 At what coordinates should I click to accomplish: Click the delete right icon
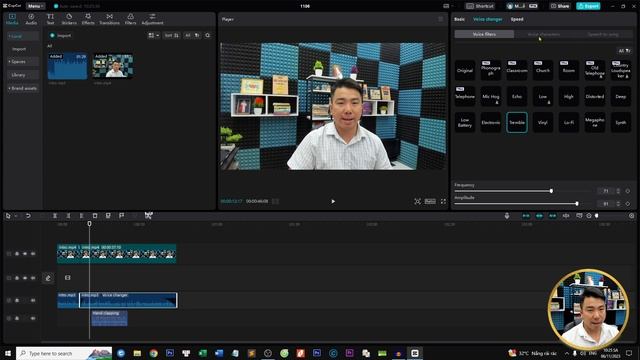pos(82,216)
